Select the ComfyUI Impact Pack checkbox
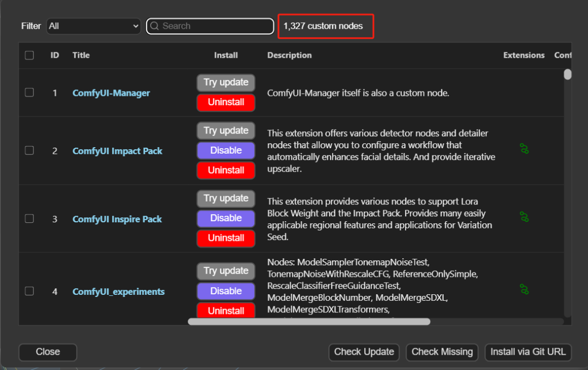Viewport: 588px width, 370px height. (x=29, y=150)
